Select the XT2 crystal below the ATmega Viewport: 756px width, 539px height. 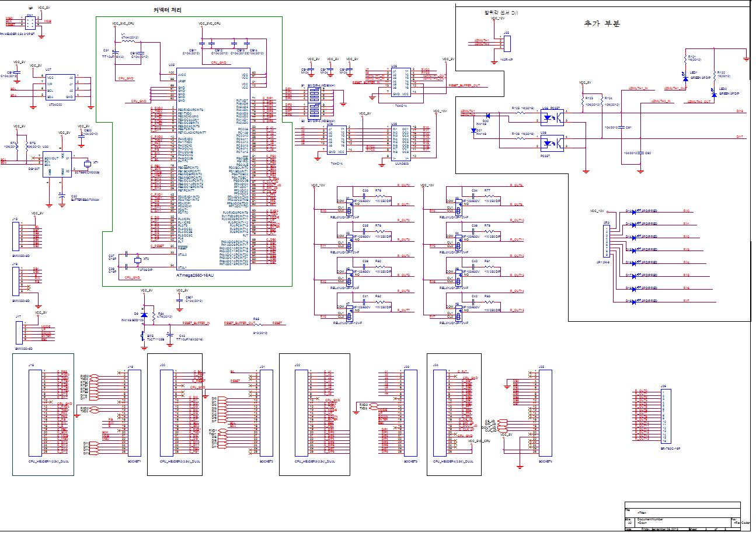point(138,260)
